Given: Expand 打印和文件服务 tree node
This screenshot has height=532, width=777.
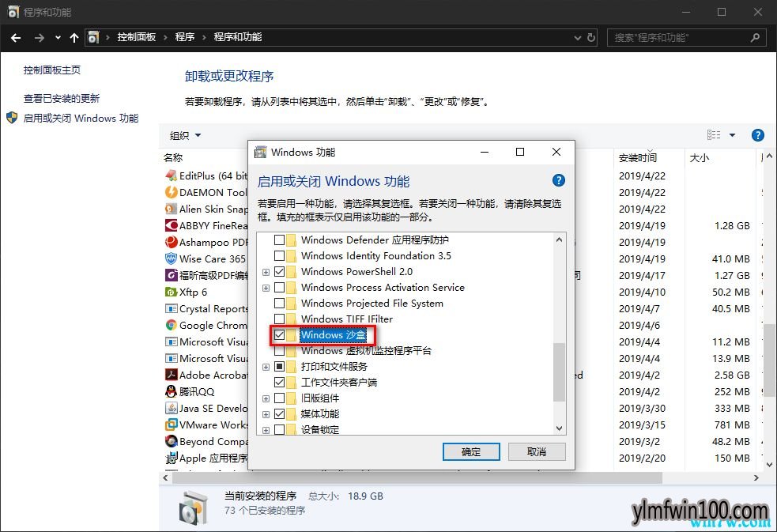Looking at the screenshot, I should coord(266,367).
